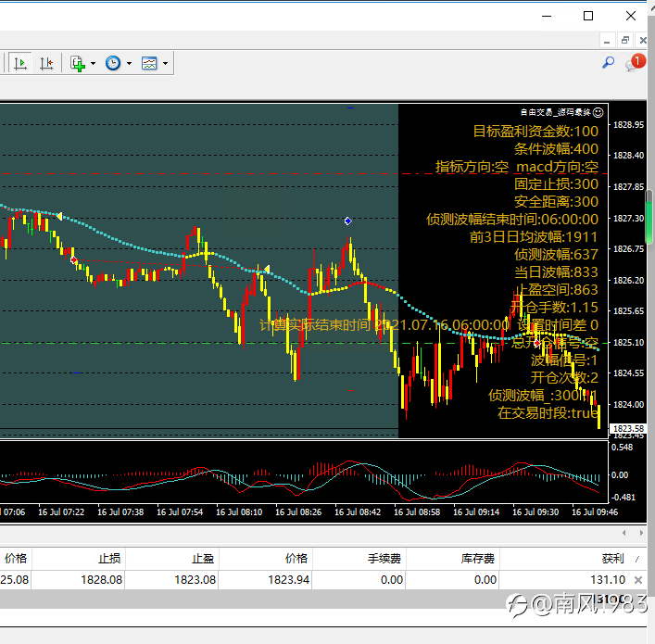Click the magnifier search icon

[608, 63]
